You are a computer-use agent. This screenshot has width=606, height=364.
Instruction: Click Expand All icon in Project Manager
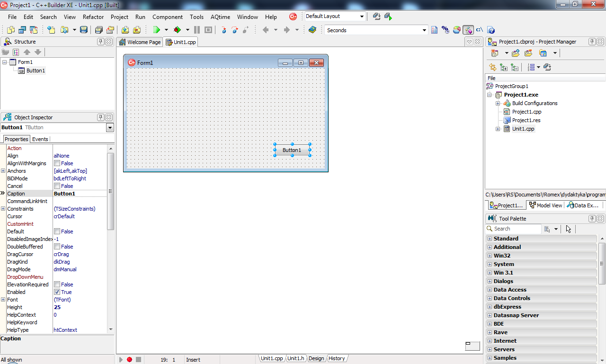(504, 67)
